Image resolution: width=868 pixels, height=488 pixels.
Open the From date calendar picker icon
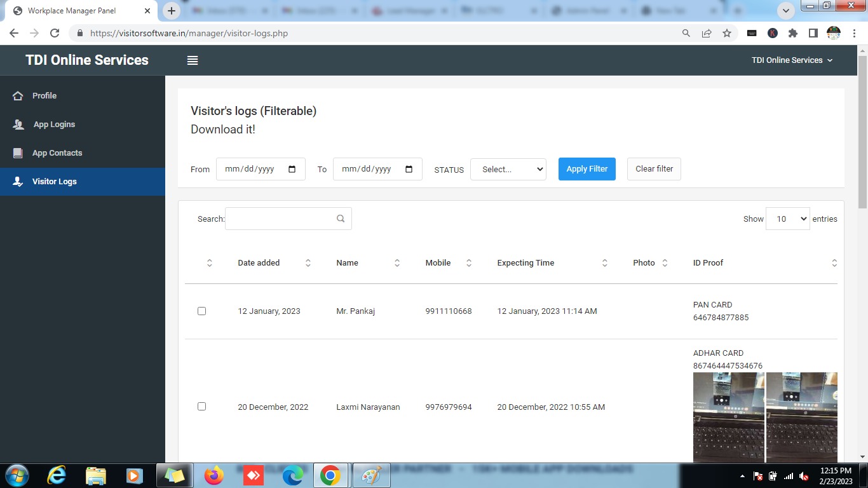tap(292, 169)
